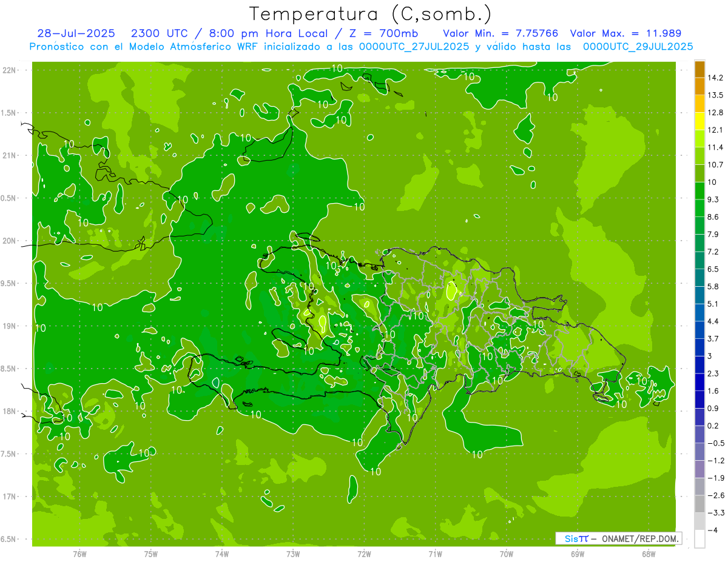
Task: Click the "69W" longitude axis label
Action: (x=577, y=554)
